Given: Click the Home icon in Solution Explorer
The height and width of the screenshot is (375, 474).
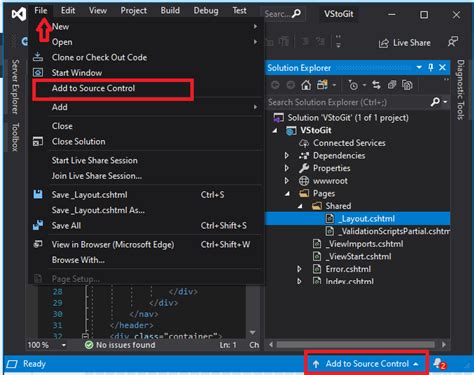Looking at the screenshot, I should tap(306, 85).
